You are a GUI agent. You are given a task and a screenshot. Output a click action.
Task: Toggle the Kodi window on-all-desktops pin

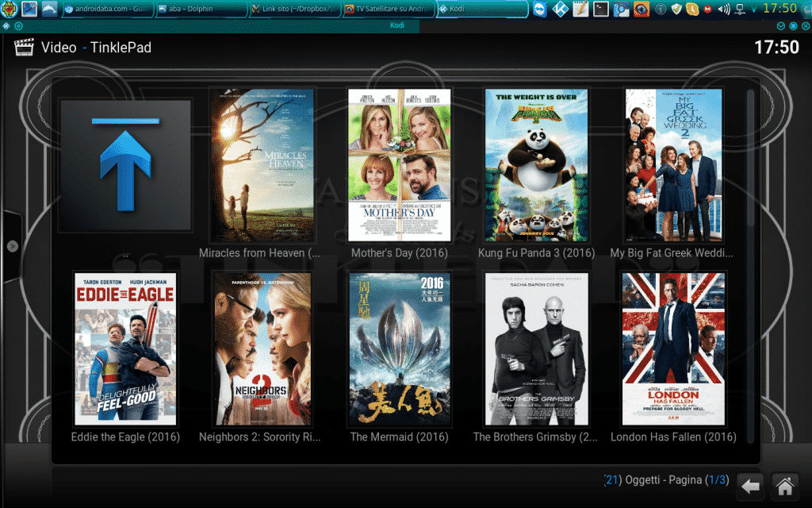click(19, 25)
